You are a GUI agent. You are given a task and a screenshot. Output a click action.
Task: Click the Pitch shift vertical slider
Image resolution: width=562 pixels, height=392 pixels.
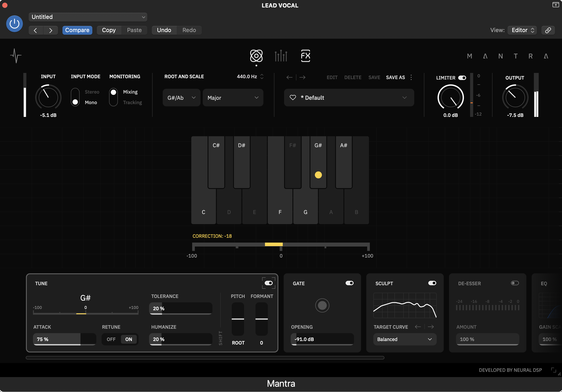pyautogui.click(x=238, y=319)
